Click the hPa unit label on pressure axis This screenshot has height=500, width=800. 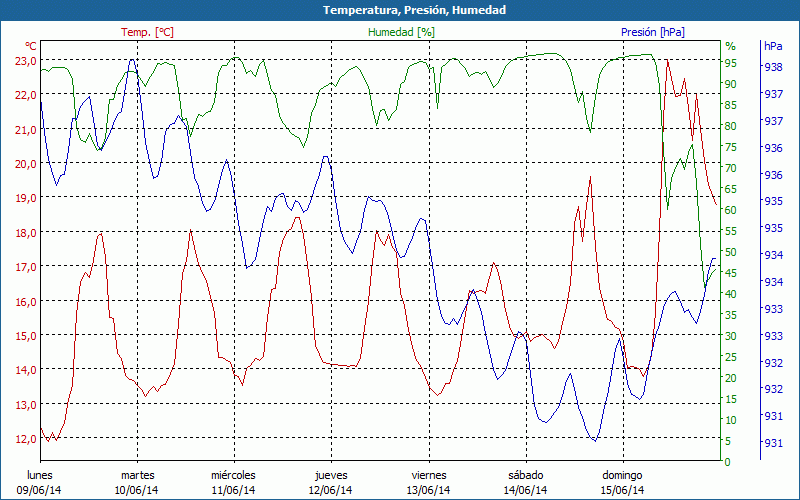pos(773,46)
